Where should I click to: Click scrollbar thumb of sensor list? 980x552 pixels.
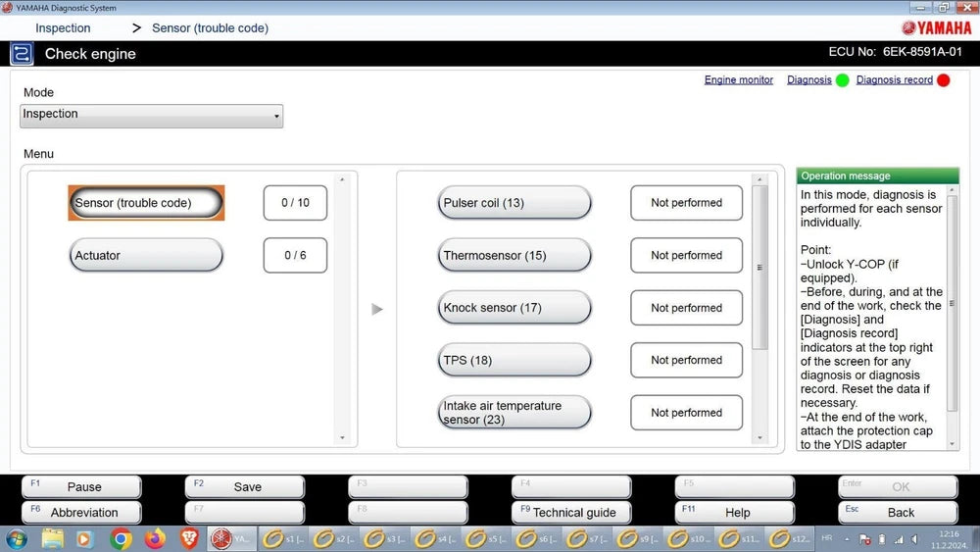coord(759,268)
